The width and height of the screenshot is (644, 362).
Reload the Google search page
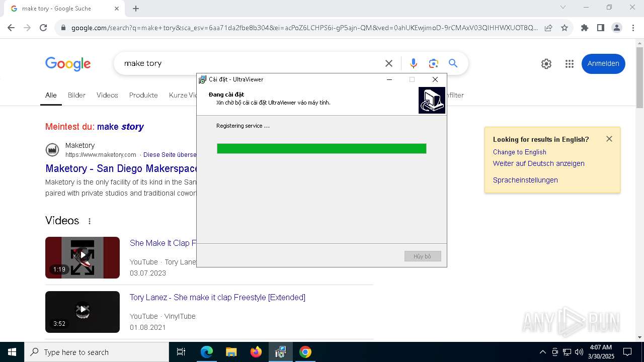43,28
